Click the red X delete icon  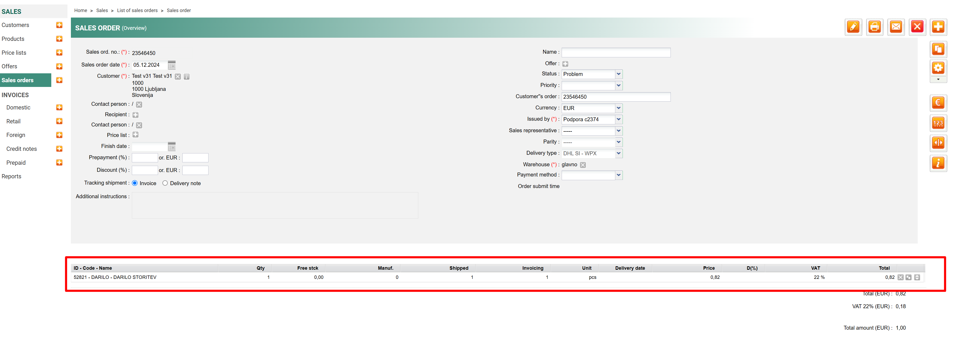(x=917, y=27)
